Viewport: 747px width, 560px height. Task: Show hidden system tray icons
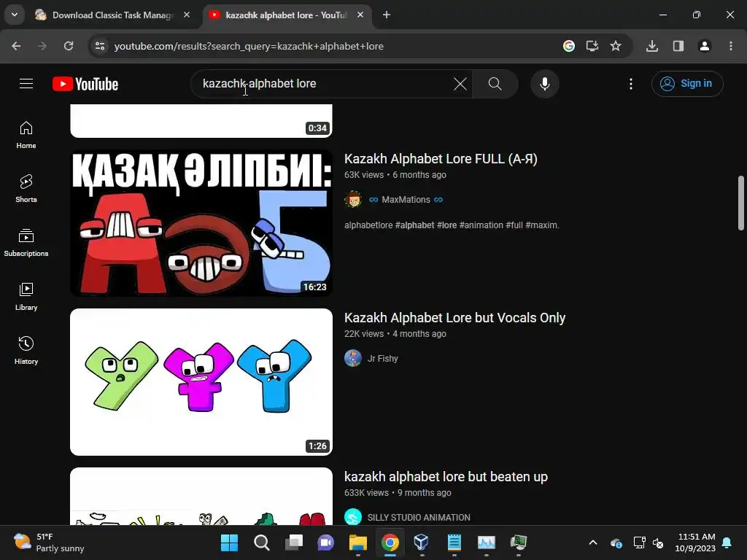coord(593,542)
